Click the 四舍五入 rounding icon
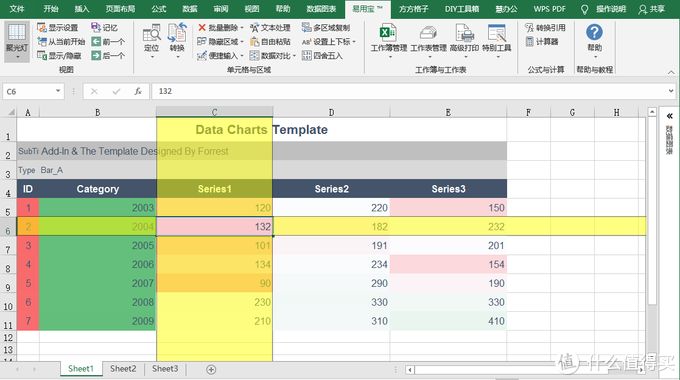The image size is (680, 380). (x=307, y=56)
